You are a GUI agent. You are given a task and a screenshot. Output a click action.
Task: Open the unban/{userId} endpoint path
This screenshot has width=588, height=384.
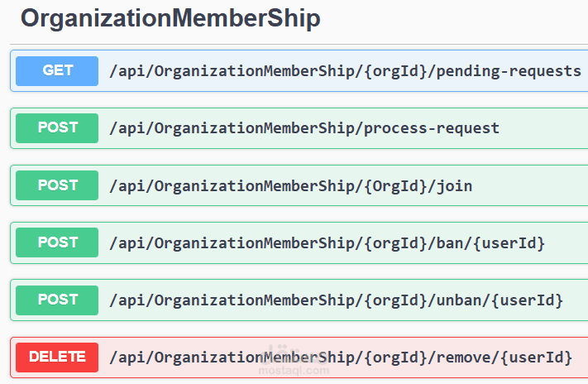point(336,300)
